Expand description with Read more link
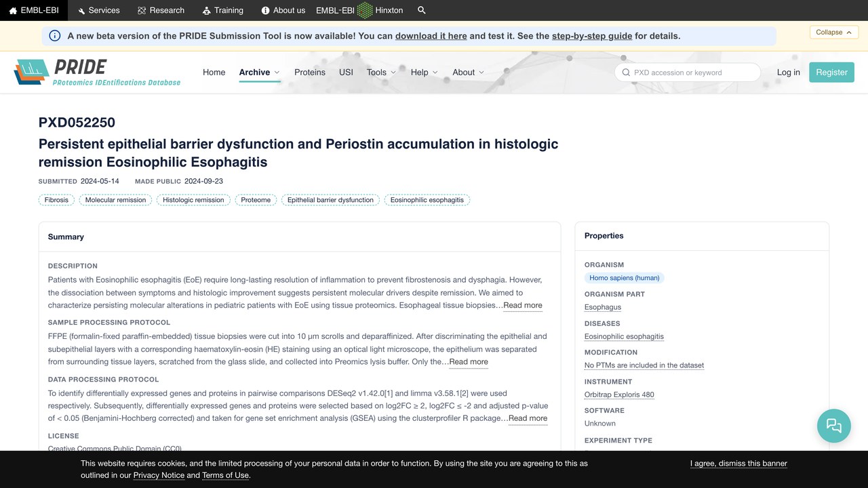 [x=522, y=305]
